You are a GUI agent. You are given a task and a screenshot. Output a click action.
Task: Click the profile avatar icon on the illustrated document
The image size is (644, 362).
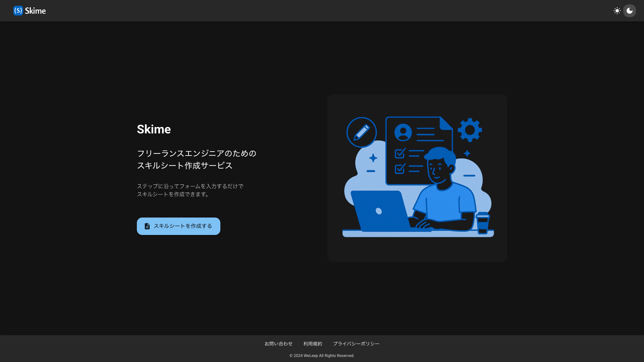click(403, 132)
